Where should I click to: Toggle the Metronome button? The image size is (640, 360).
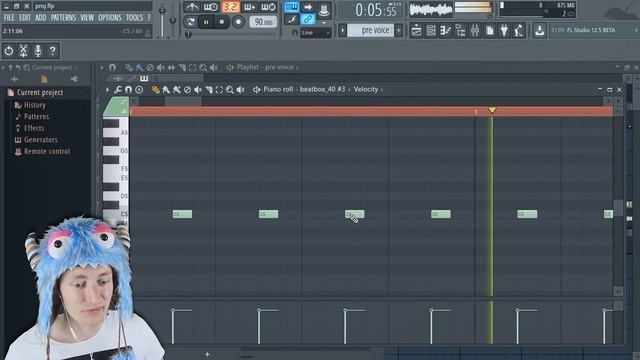[192, 7]
